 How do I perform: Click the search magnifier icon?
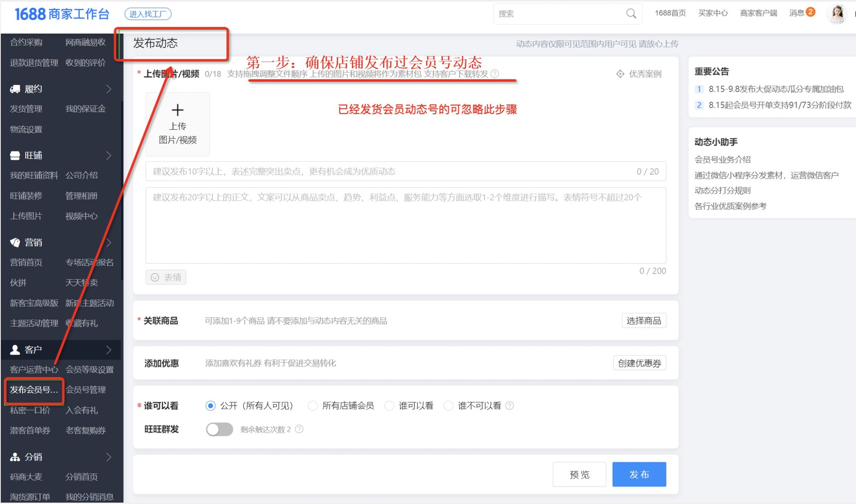(x=631, y=13)
